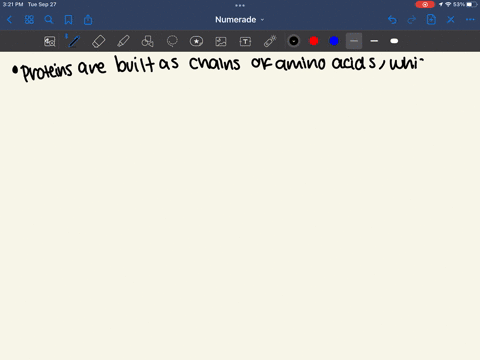Close editing mode with the X
The image size is (480, 360).
451,20
